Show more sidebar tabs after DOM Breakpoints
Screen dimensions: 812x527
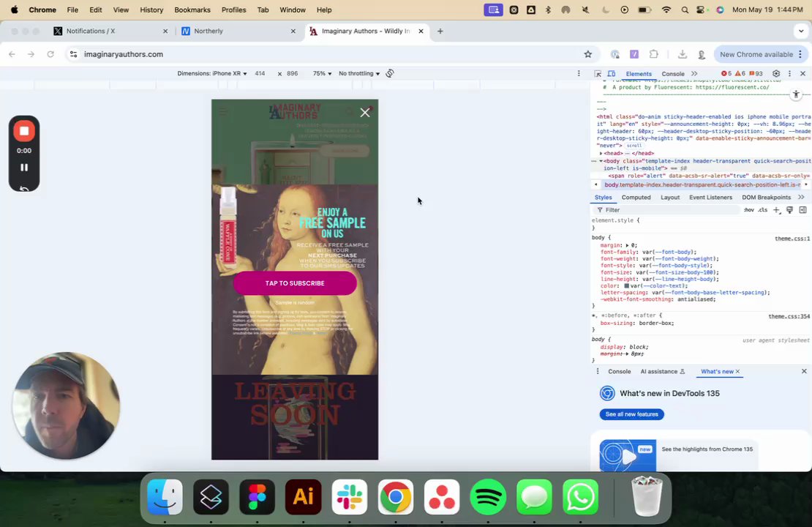pos(801,198)
